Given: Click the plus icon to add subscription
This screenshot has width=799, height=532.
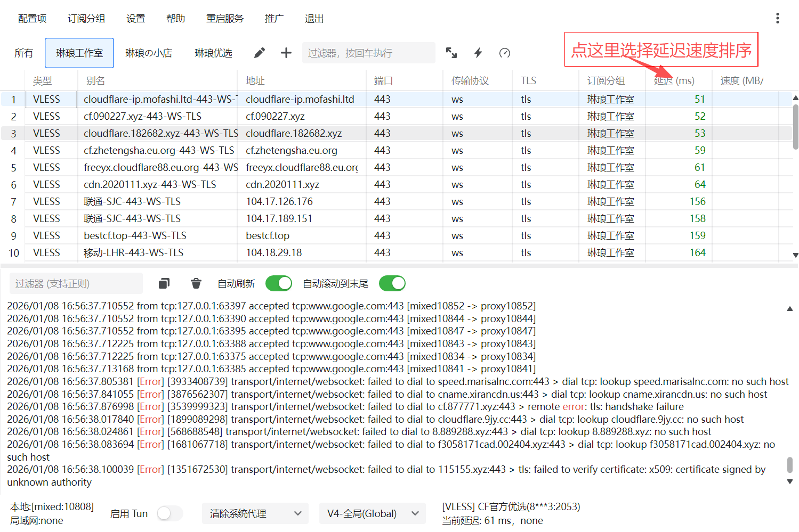Looking at the screenshot, I should pyautogui.click(x=286, y=53).
